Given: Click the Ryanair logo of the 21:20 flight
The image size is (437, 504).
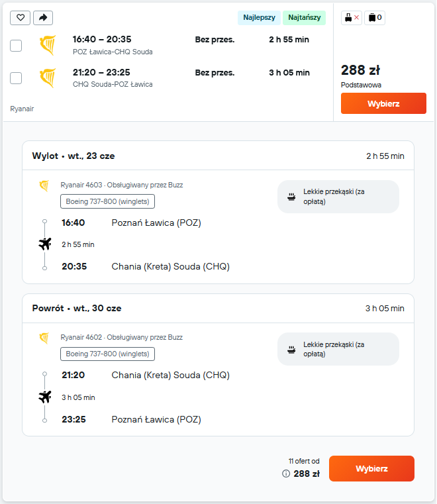Looking at the screenshot, I should point(48,78).
